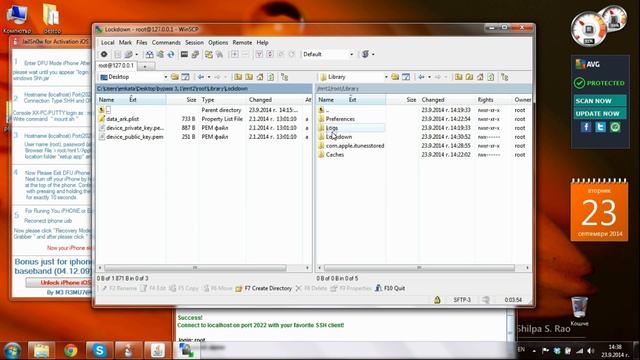The width and height of the screenshot is (640, 360).
Task: Click local panel Home Directory icon
Action: pos(260,77)
